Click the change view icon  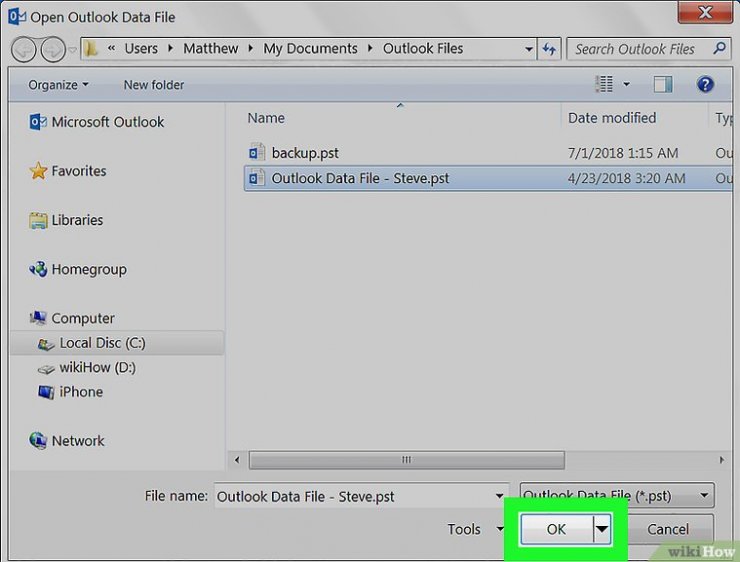pos(604,84)
